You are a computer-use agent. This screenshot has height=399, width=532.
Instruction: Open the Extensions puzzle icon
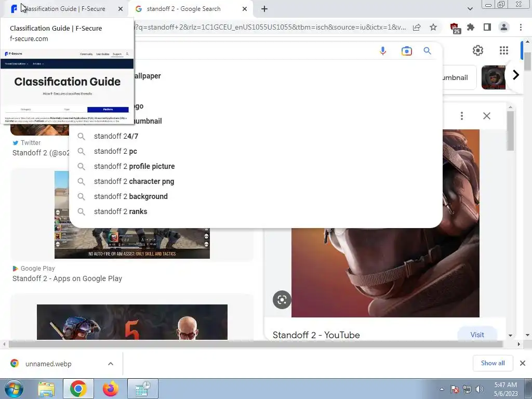pyautogui.click(x=471, y=27)
